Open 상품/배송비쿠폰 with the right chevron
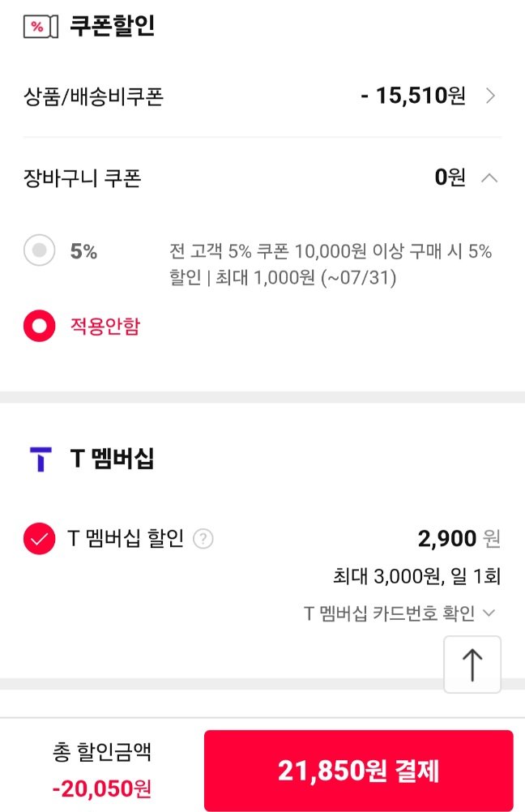 490,96
